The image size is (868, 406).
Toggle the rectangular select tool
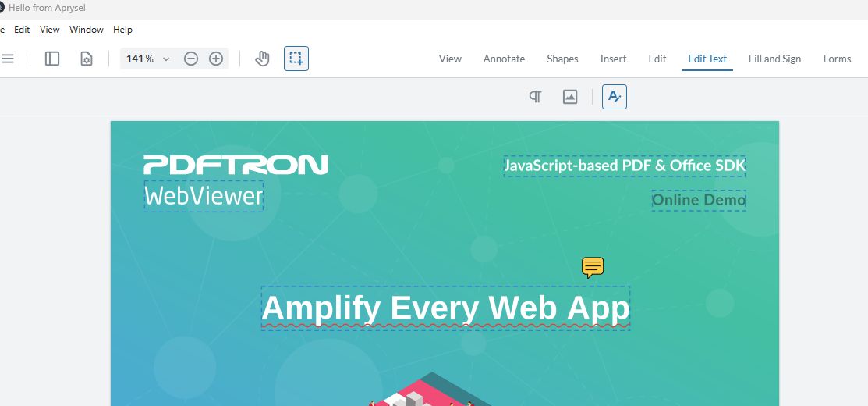point(296,59)
